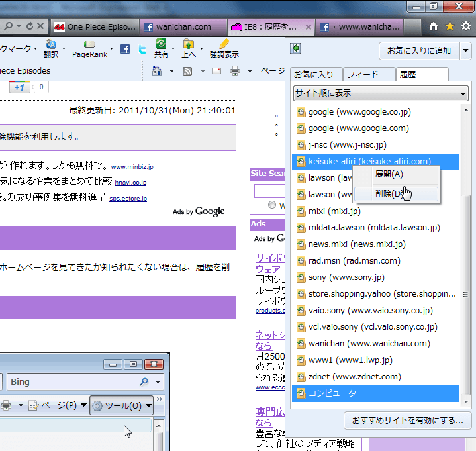The image size is (476, 451).
Task: Click the history list scroll-down arrow
Action: coord(465,402)
